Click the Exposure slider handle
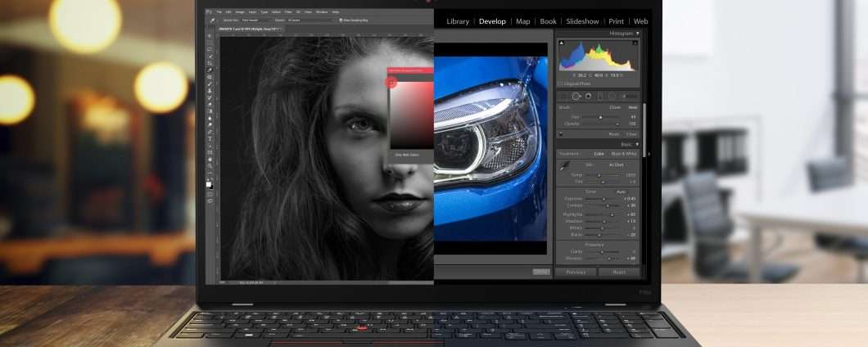The height and width of the screenshot is (347, 868). (x=604, y=199)
